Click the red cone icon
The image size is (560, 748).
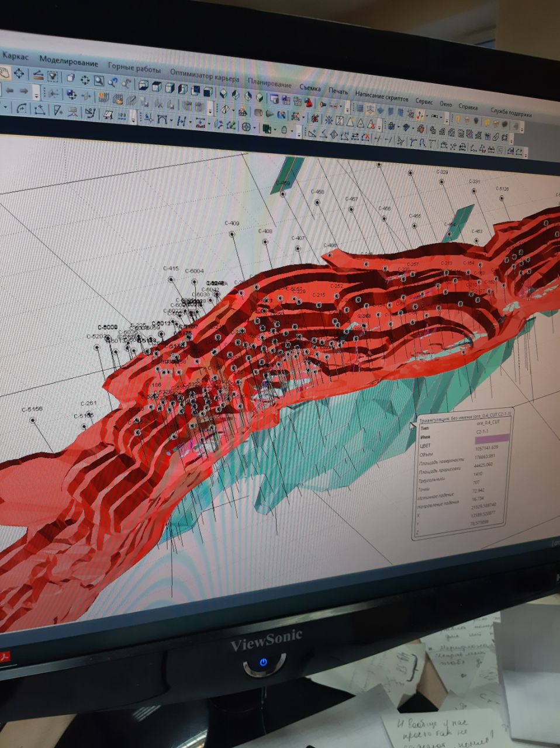(309, 103)
